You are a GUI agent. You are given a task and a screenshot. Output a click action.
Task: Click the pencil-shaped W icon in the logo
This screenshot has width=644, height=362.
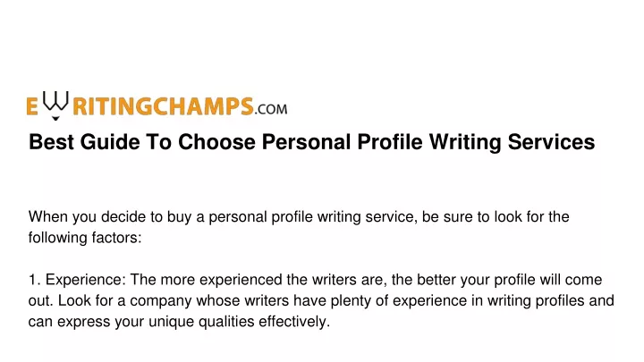55,101
